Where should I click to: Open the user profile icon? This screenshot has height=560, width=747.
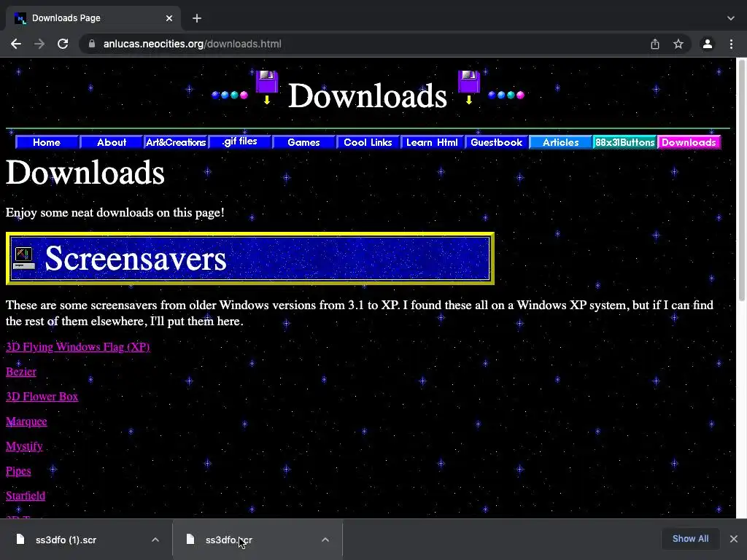[708, 44]
